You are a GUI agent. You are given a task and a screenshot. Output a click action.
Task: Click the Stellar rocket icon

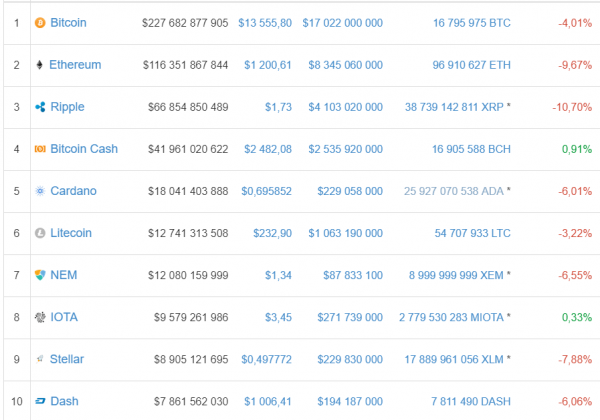coord(40,359)
